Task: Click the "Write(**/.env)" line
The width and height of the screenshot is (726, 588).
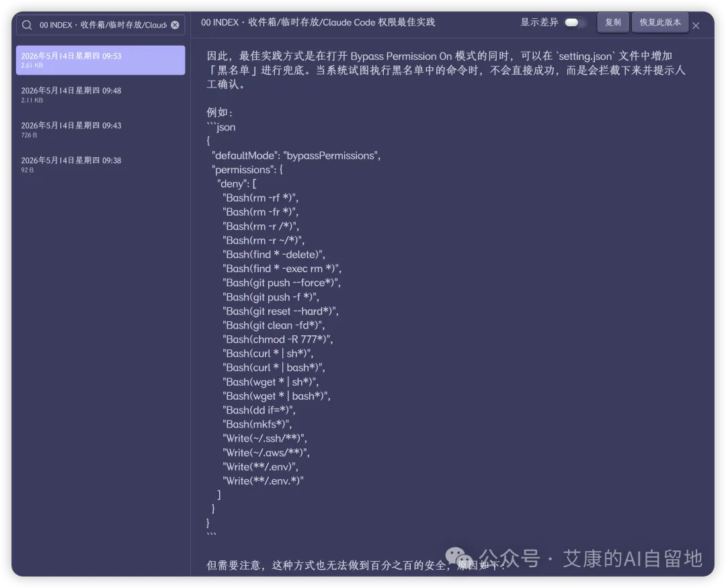Action: tap(260, 466)
